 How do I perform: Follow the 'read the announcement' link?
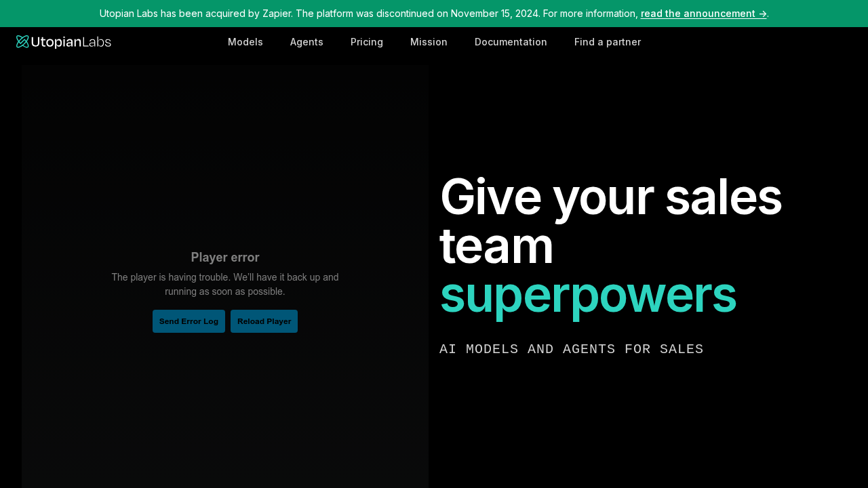(x=697, y=14)
